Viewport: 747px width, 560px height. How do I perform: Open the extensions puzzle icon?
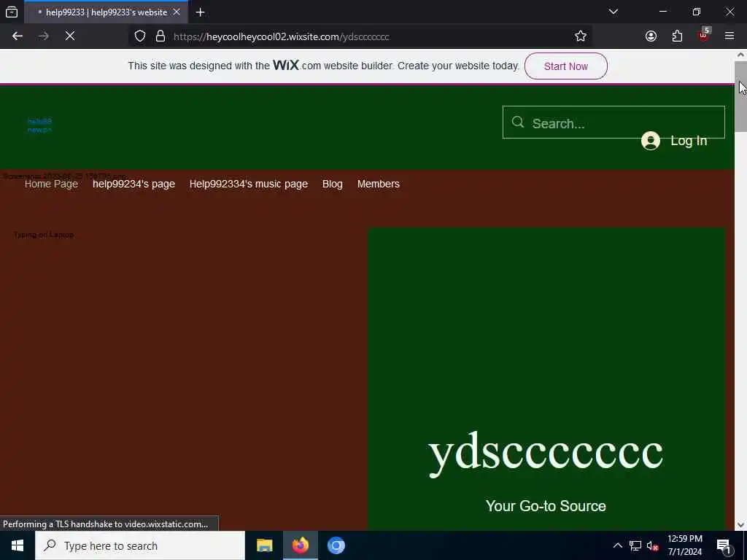(x=677, y=36)
